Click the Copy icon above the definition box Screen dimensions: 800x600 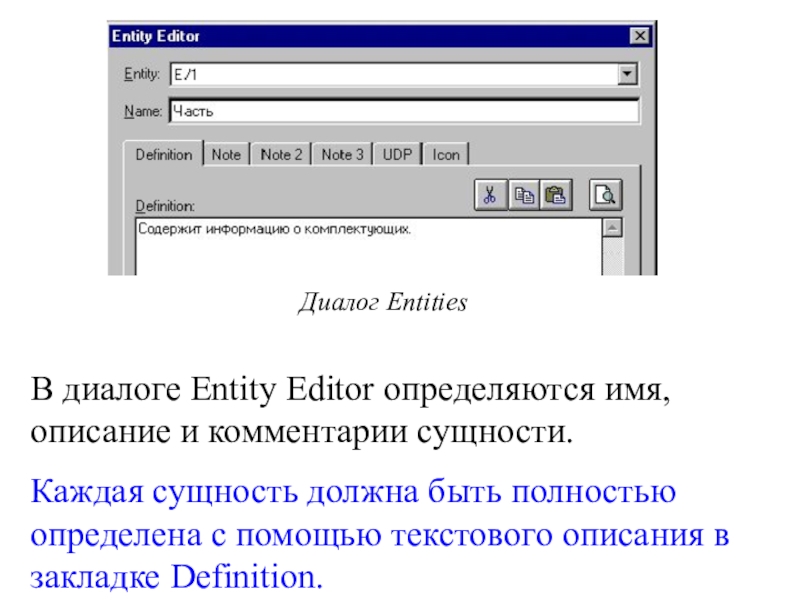[x=523, y=195]
